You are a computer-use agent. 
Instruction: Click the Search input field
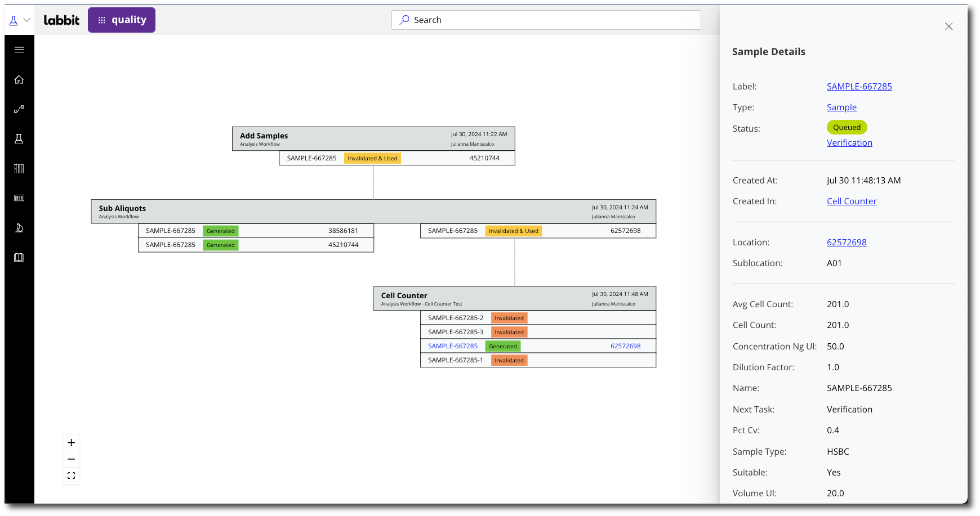[546, 20]
